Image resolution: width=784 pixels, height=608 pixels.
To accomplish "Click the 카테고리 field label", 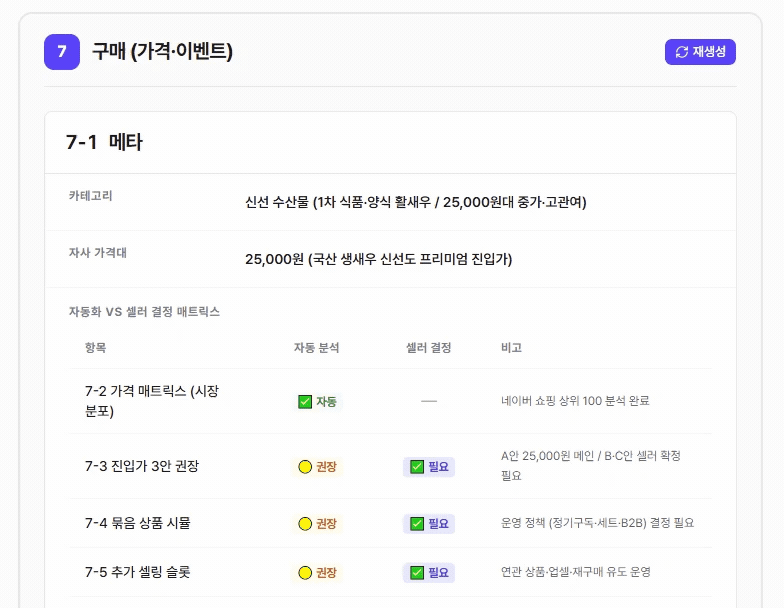I will click(90, 196).
